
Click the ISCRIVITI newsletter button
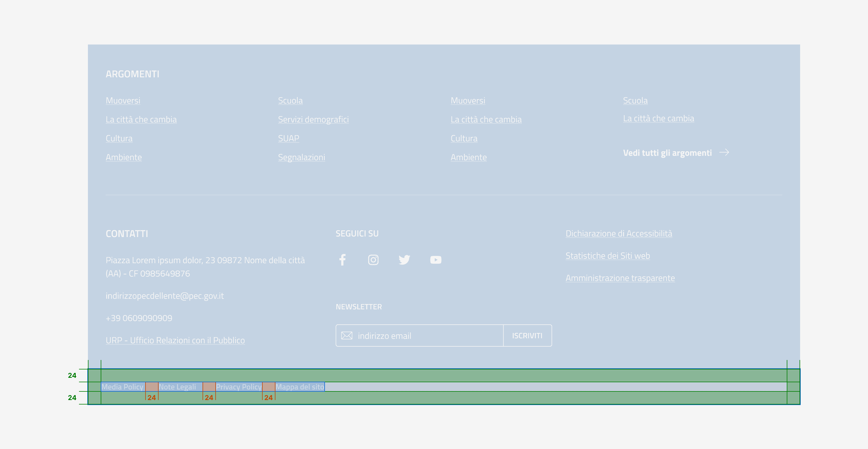pos(527,335)
